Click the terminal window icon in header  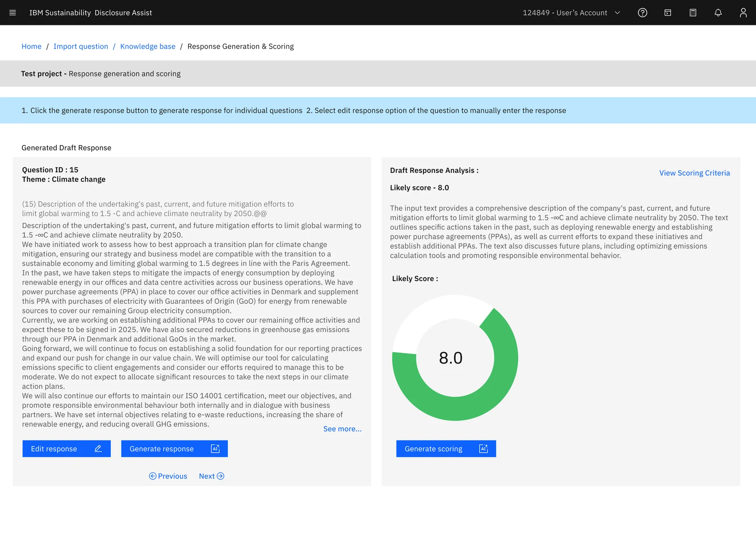coord(668,13)
